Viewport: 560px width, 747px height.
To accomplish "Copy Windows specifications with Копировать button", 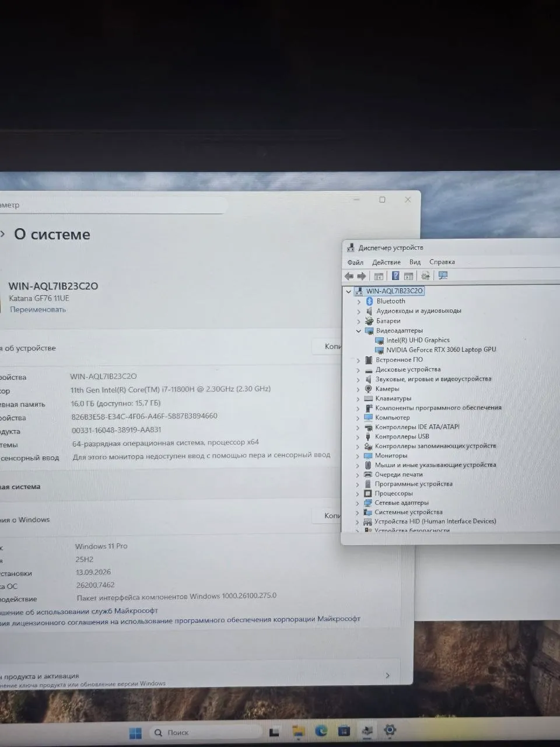I will (328, 516).
